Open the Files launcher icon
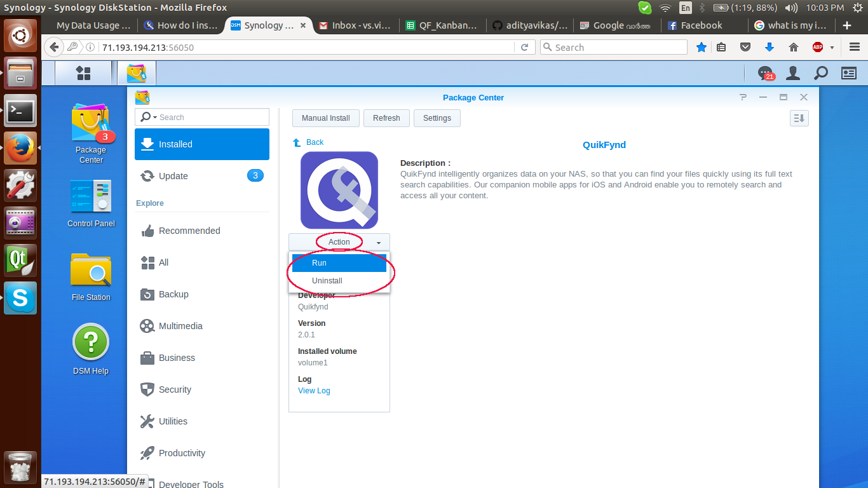The image size is (868, 488). pyautogui.click(x=20, y=73)
